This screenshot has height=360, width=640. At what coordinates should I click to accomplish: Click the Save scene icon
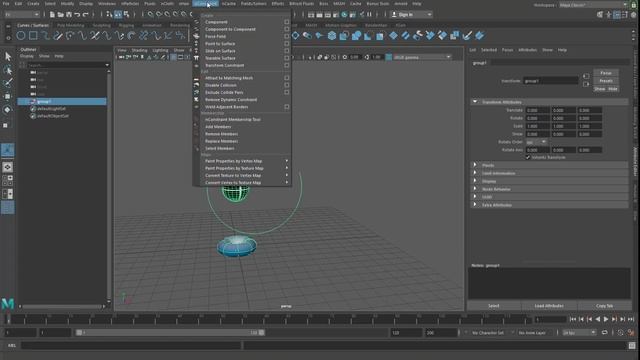(69, 15)
